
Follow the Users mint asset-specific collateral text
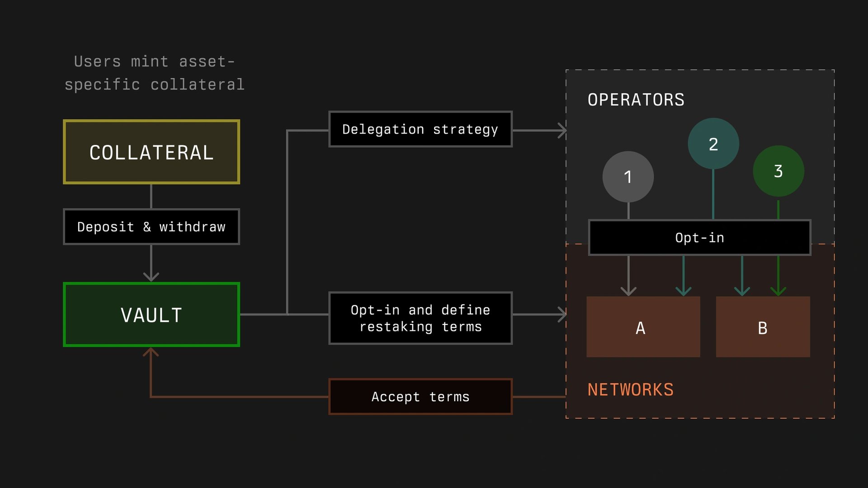[x=154, y=73]
